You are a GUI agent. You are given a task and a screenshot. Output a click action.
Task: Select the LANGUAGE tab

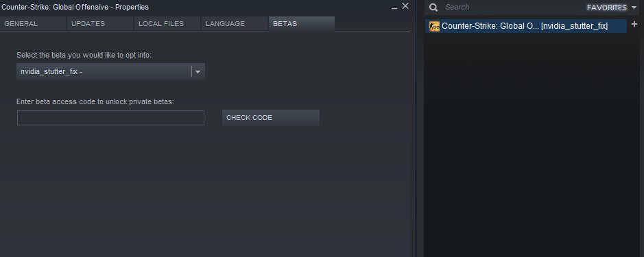click(234, 24)
